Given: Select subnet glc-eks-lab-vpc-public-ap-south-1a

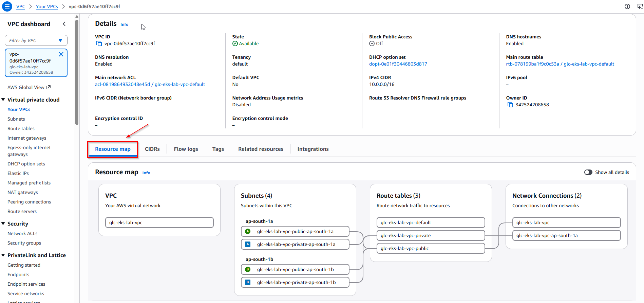Looking at the screenshot, I should coord(295,231).
